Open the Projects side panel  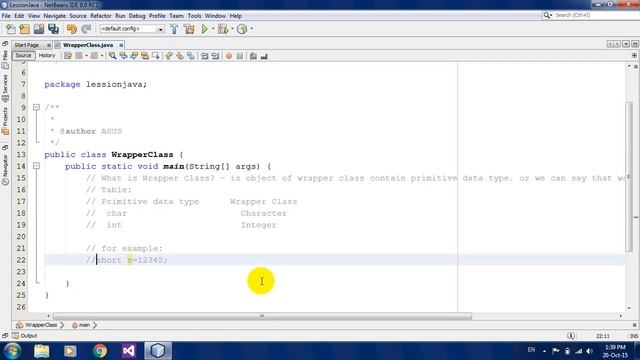pos(5,120)
